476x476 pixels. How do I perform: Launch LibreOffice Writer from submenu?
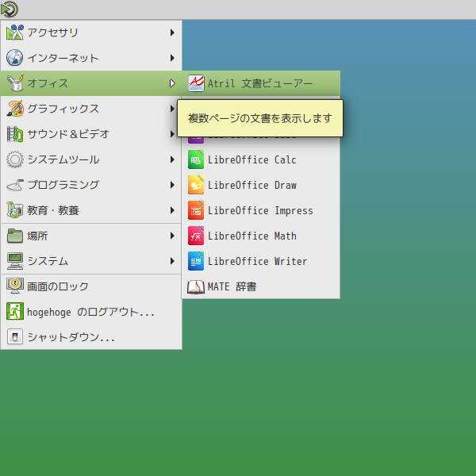click(x=261, y=261)
